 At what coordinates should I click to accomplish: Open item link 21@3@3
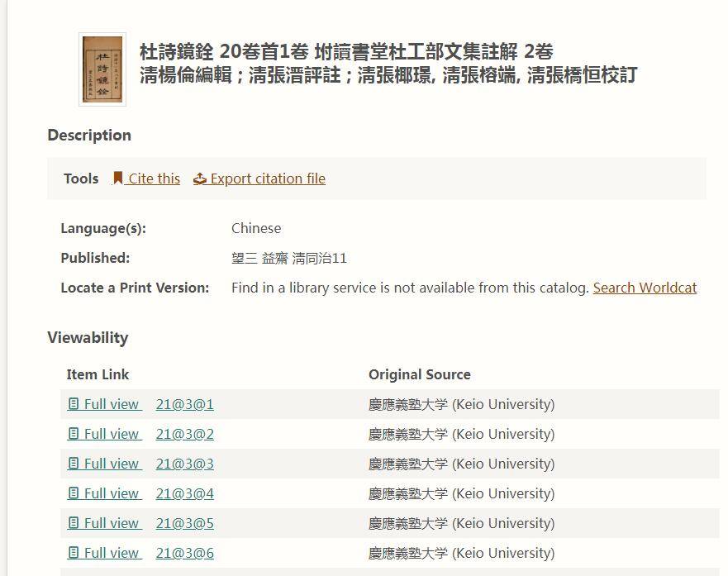coord(184,464)
